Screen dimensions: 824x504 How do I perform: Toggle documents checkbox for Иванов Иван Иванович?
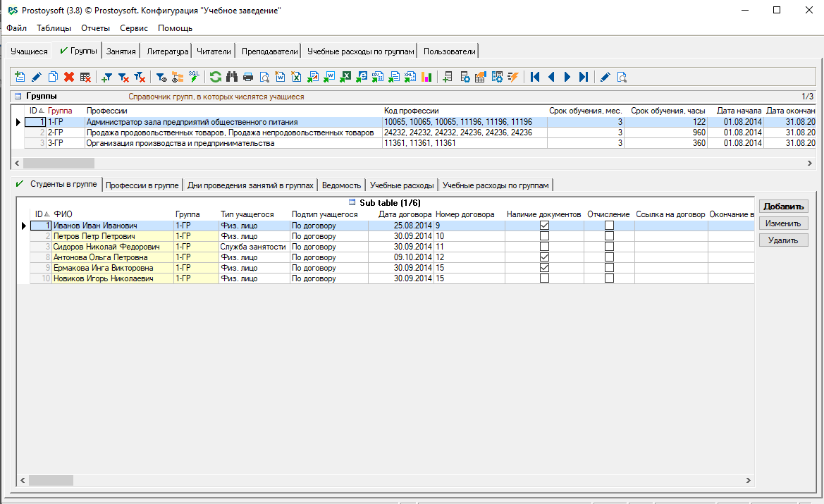(x=544, y=226)
